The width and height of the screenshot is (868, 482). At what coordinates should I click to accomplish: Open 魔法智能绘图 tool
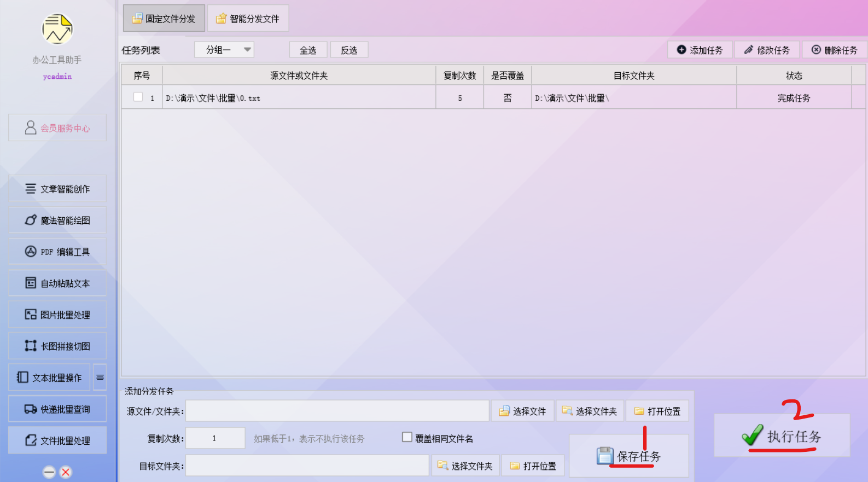tap(57, 220)
